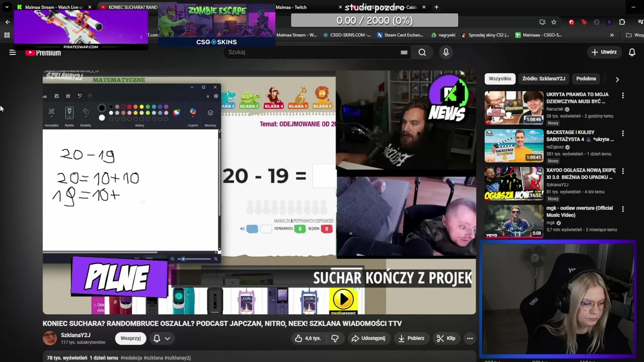The height and width of the screenshot is (362, 644).
Task: Pick white secondary color in Paint
Action: (102, 118)
